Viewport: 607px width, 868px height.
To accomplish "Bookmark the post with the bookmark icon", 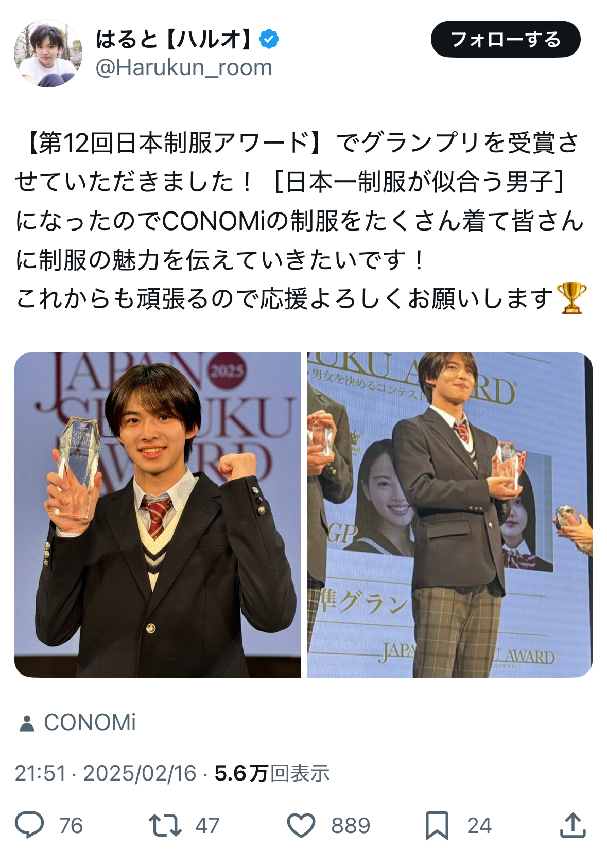I will pos(437,825).
